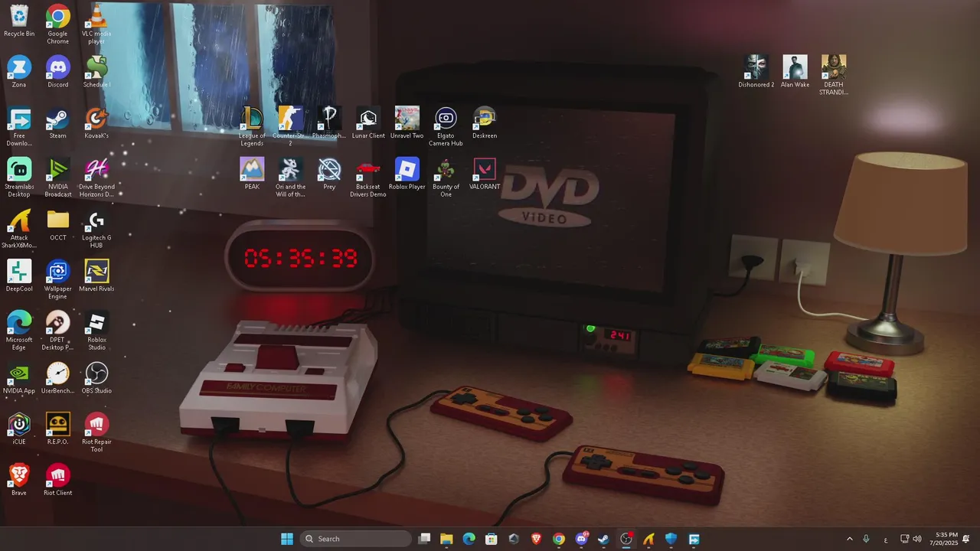Open the Discord desktop shortcut
This screenshot has height=551, width=980.
(57, 72)
